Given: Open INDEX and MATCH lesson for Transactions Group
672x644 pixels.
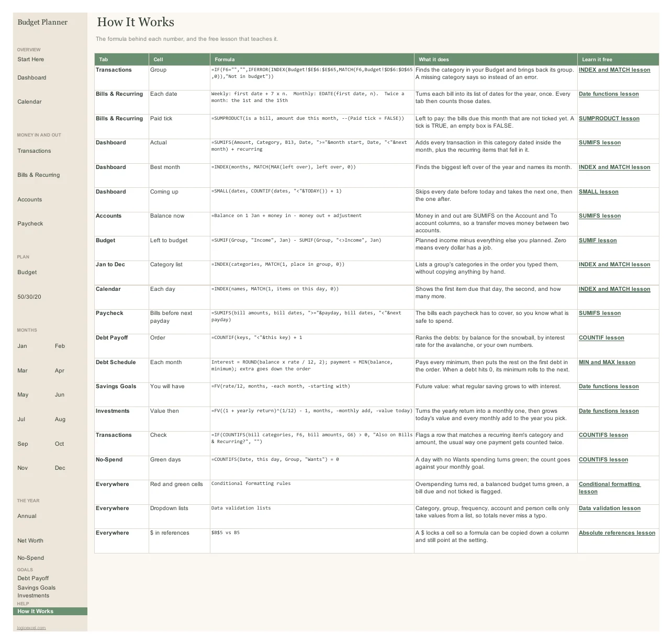Looking at the screenshot, I should click(x=614, y=70).
